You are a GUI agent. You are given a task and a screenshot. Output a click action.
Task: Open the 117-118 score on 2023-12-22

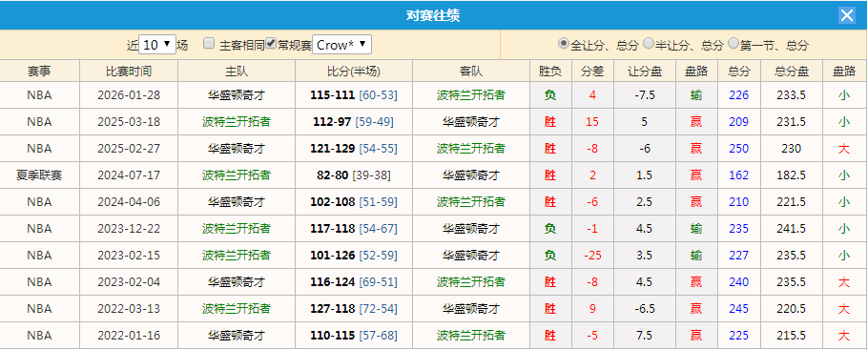[332, 229]
